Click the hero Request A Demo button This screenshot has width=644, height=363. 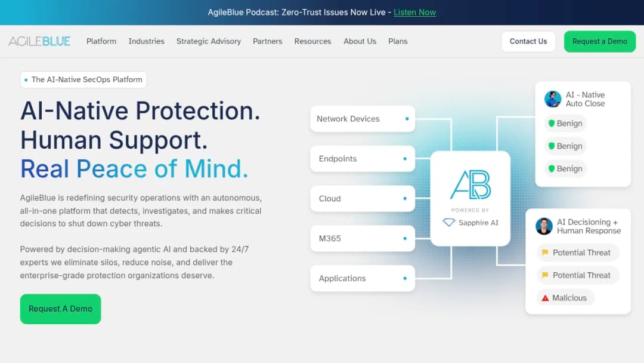coord(60,309)
